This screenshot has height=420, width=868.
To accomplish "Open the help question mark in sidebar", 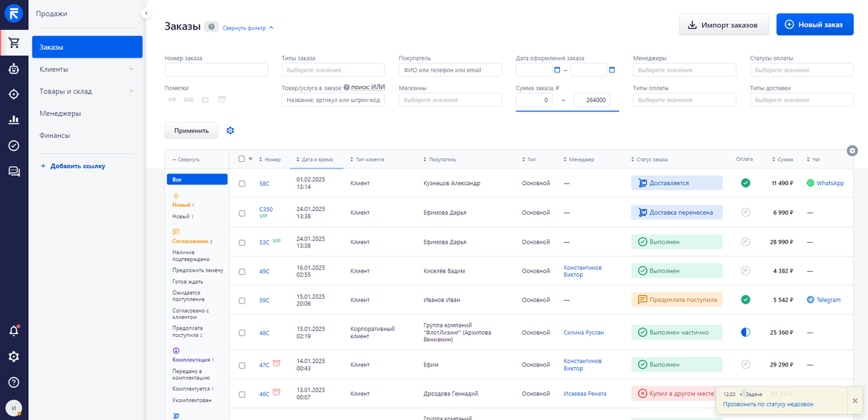I will coord(14,382).
